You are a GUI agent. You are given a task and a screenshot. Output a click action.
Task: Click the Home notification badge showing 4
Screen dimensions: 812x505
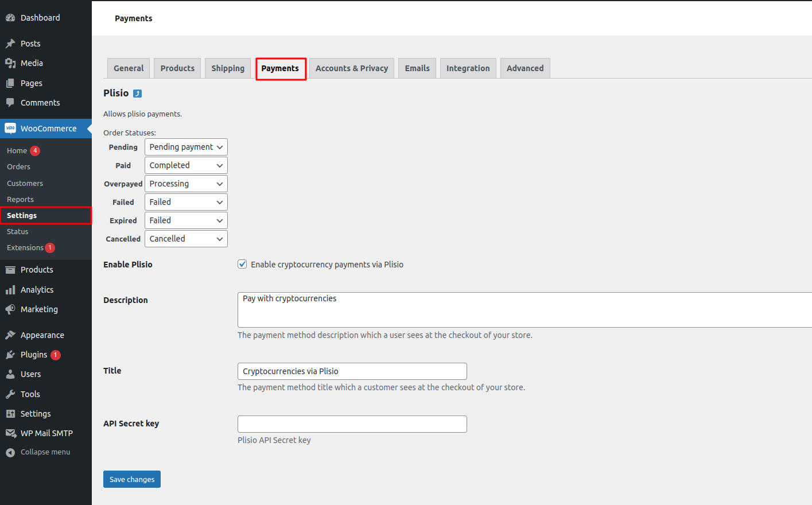(x=35, y=151)
